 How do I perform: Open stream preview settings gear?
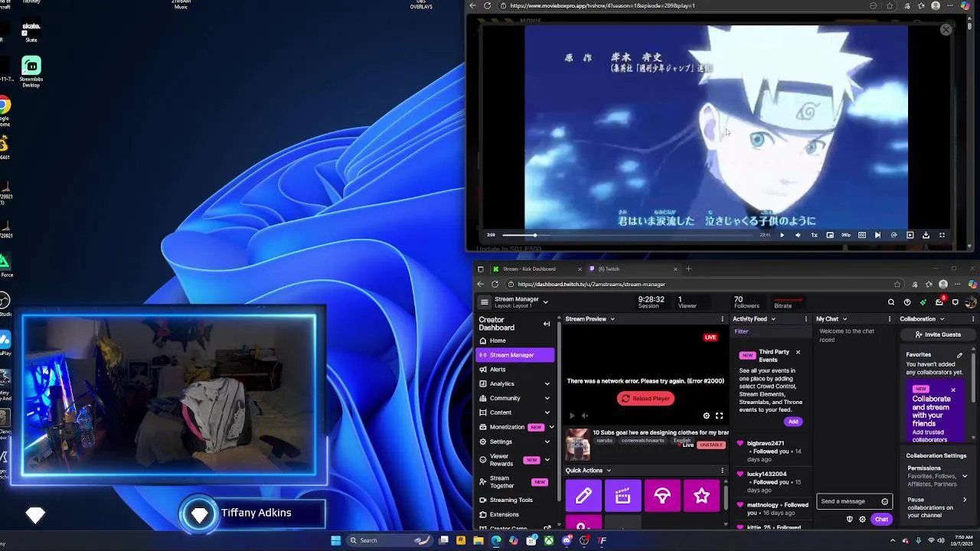[707, 416]
